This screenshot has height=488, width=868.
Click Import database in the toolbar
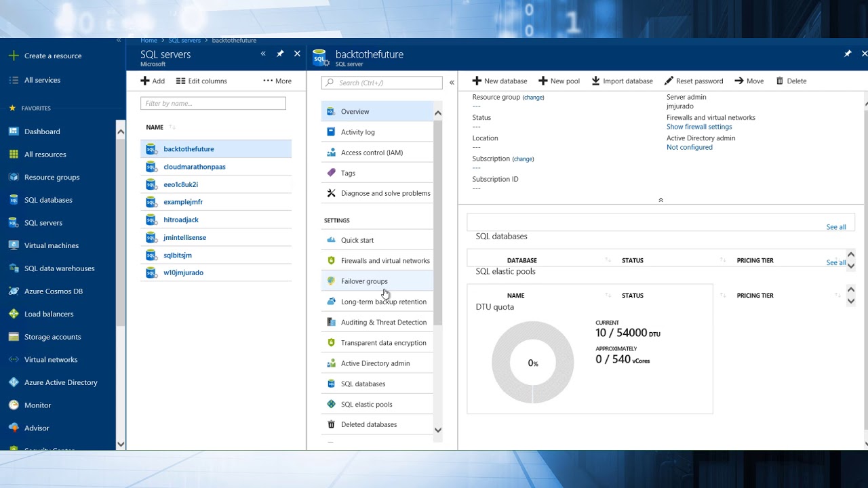[x=622, y=81]
